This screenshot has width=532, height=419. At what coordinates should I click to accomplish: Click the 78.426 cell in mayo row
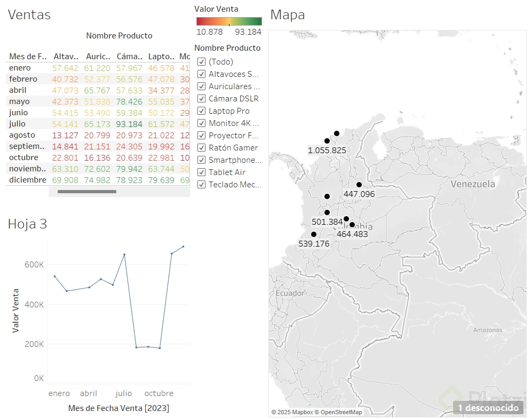point(129,102)
